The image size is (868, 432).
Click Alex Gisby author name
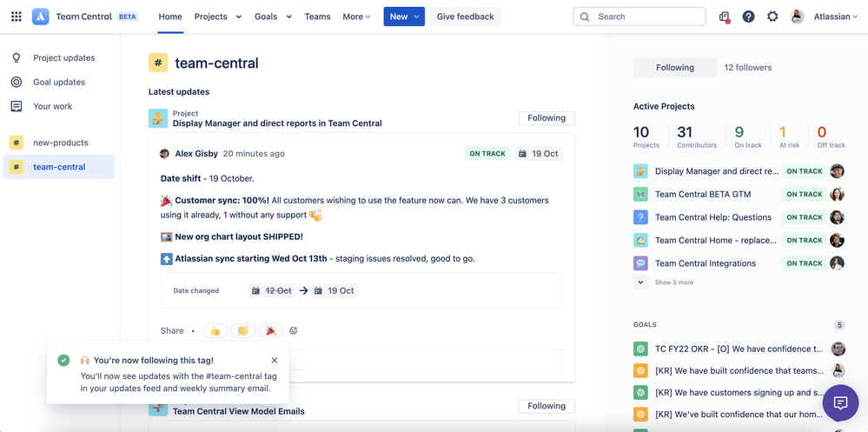tap(196, 153)
